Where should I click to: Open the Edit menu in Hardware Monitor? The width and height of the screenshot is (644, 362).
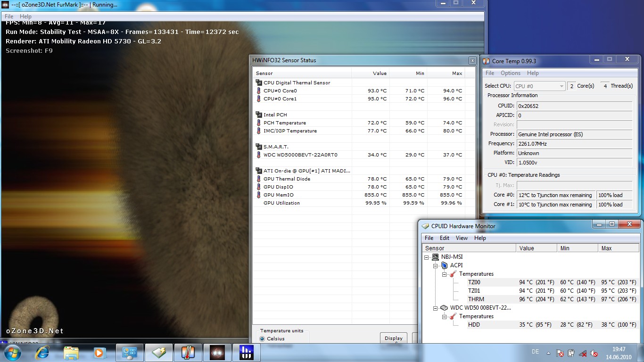(x=445, y=238)
